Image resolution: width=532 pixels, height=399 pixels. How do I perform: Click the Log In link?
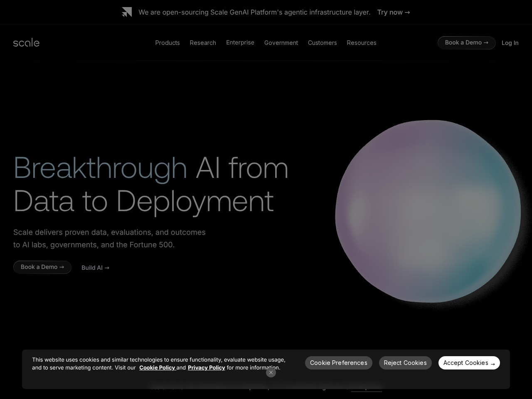(x=510, y=43)
